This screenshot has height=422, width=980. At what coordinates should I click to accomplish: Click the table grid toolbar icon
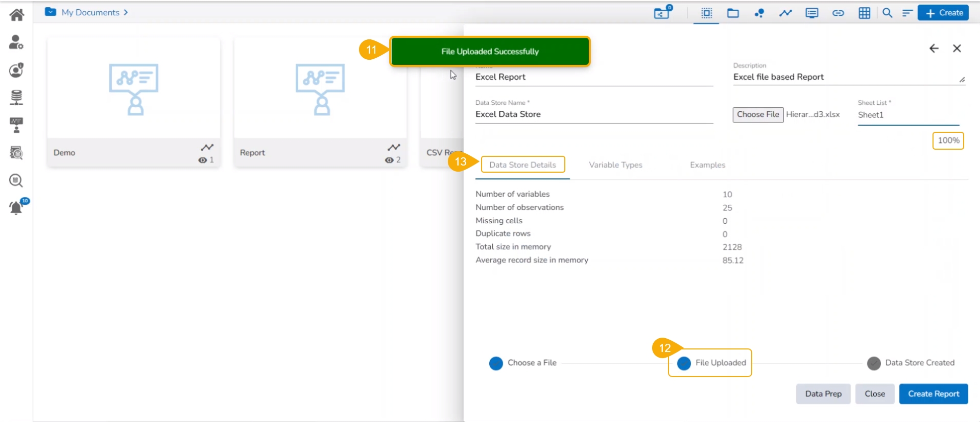865,13
